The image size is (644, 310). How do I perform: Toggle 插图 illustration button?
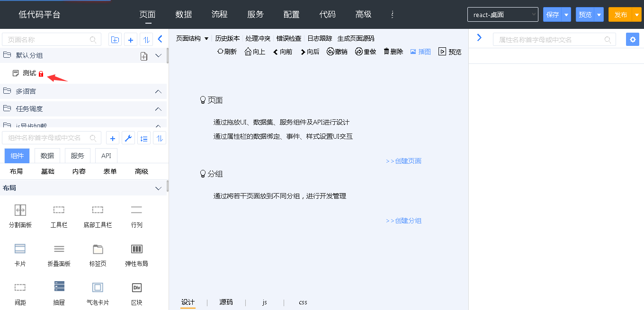(420, 52)
